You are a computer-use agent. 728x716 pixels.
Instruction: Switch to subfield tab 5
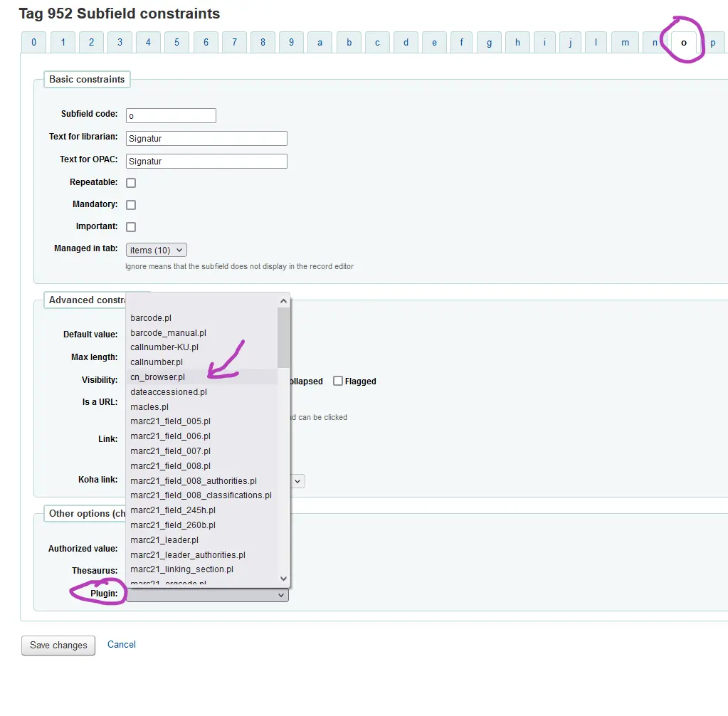[177, 42]
